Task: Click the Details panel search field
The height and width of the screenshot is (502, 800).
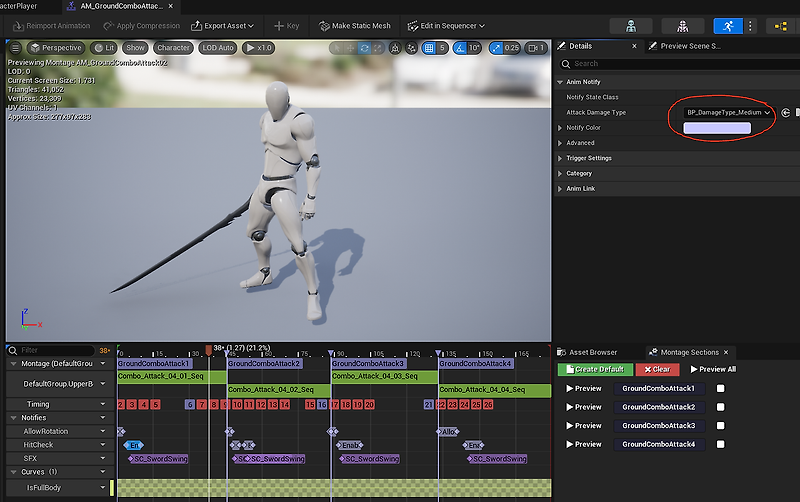Action: [x=680, y=64]
